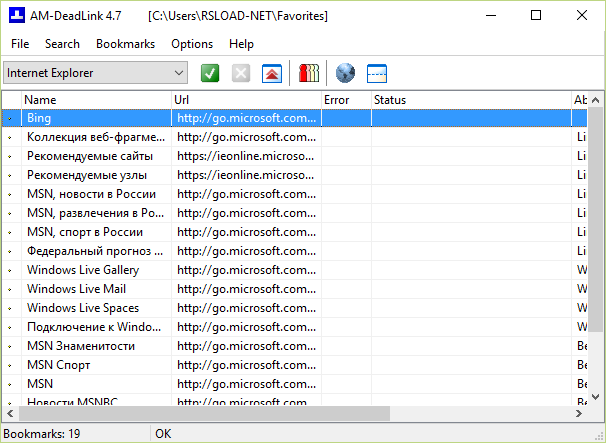Open the Help menu
Viewport: 606px width, 443px height.
click(x=241, y=44)
